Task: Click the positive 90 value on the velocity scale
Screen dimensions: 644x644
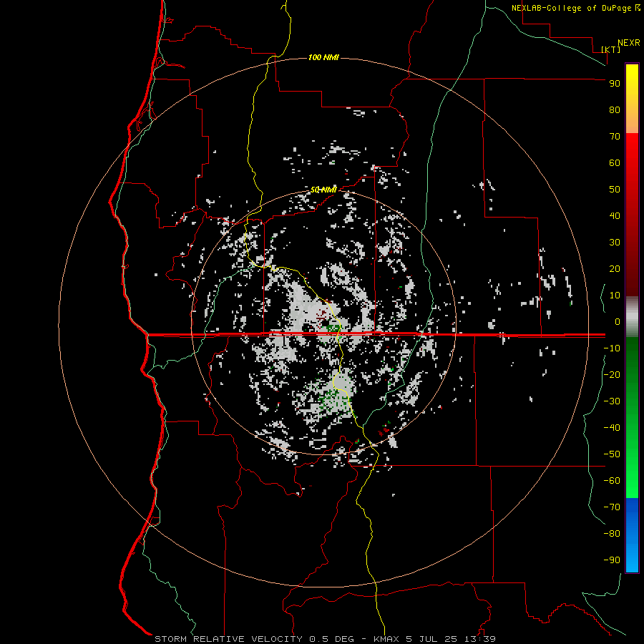Action: pos(615,84)
